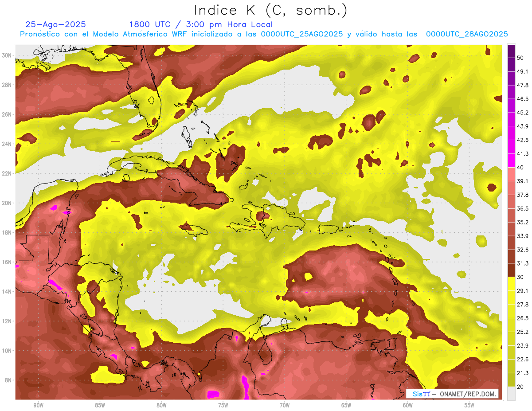Screen dimensions: 532x411
Task: Click colorbar value "47.8"
Action: pos(522,85)
